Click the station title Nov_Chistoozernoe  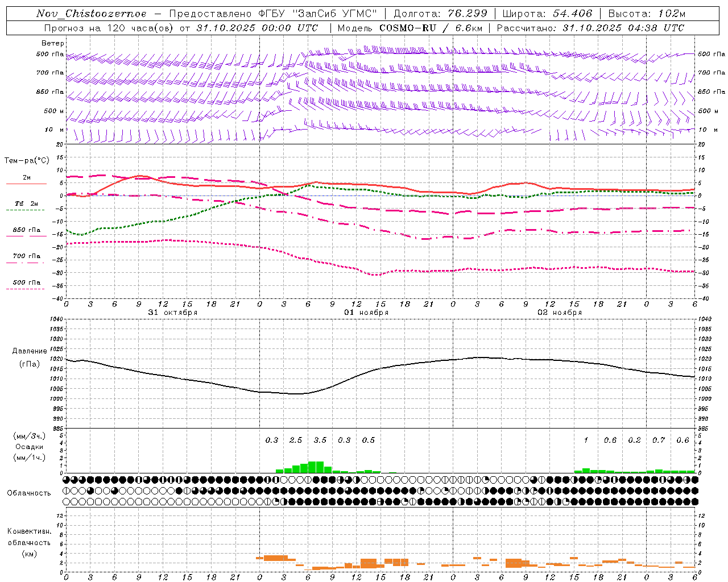click(x=91, y=14)
